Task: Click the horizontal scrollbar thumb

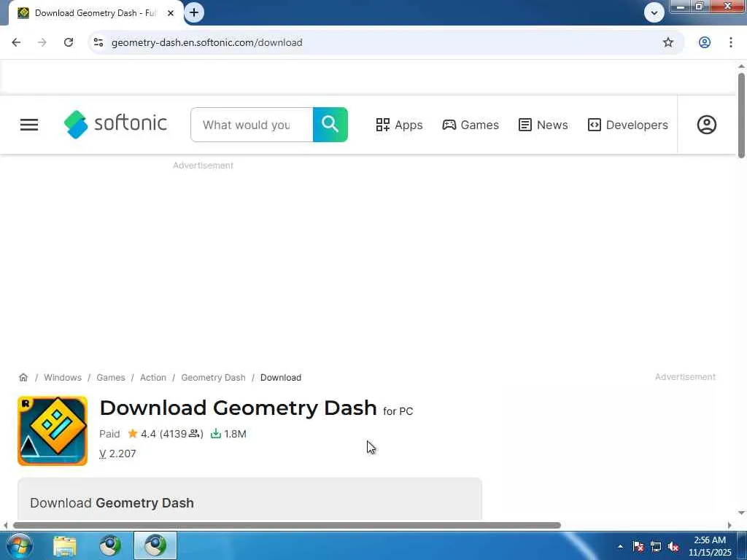Action: point(287,525)
